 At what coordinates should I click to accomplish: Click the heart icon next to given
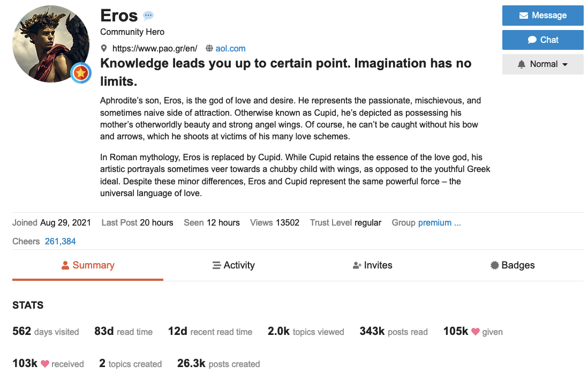475,332
